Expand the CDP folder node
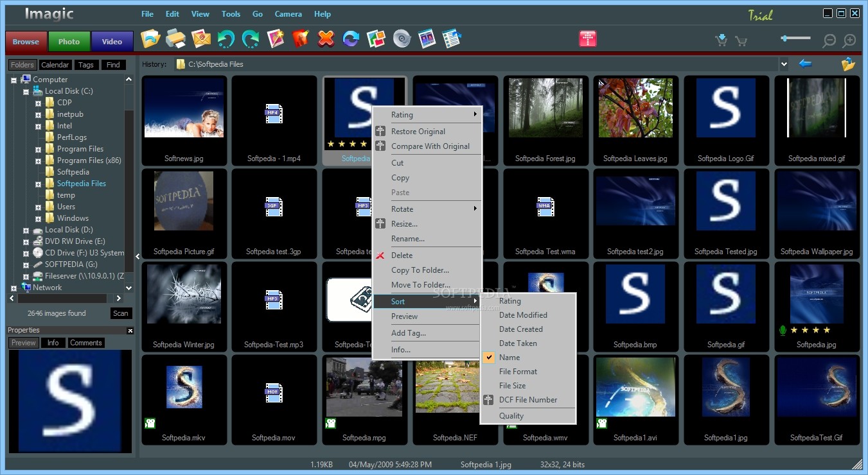This screenshot has width=868, height=475. pyautogui.click(x=38, y=103)
